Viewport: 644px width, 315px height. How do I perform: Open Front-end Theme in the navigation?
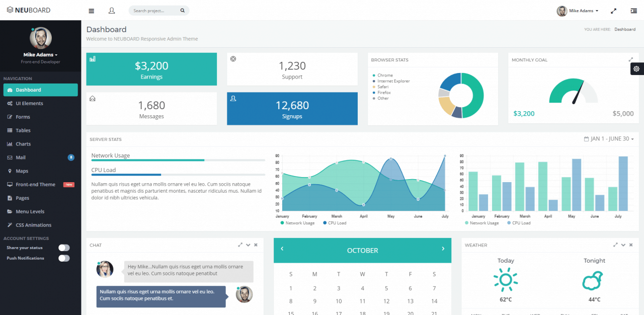click(x=41, y=185)
